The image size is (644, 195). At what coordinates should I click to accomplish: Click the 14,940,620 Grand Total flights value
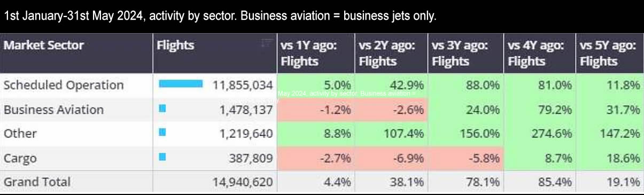243,182
